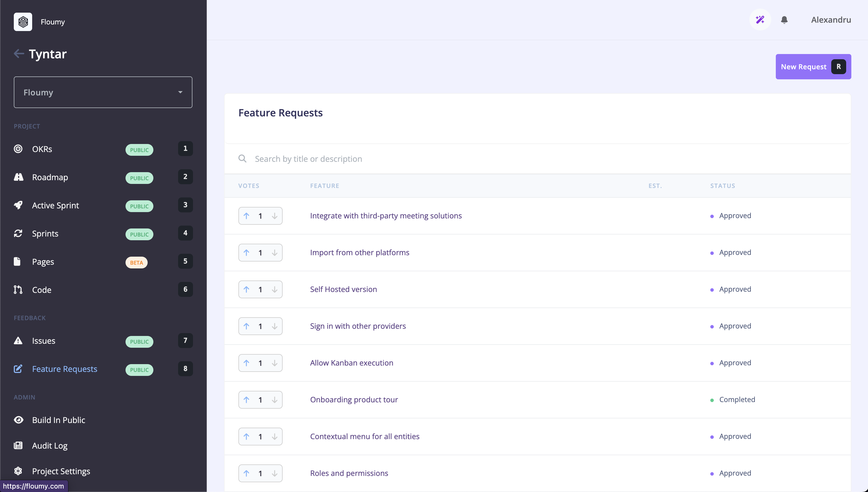The image size is (868, 492).
Task: Downvote Import from other platforms
Action: tap(275, 253)
